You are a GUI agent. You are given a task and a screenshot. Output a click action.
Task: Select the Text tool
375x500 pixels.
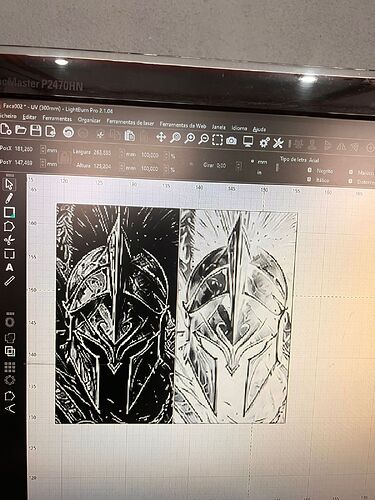click(10, 267)
